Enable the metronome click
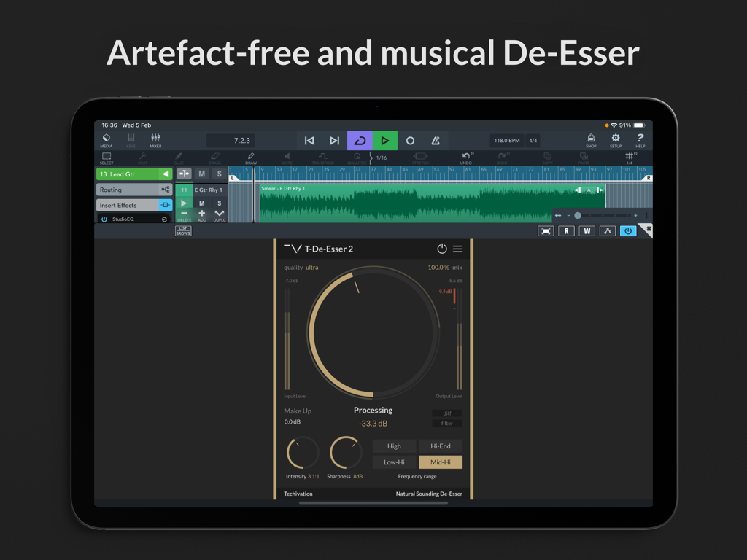 (x=436, y=140)
